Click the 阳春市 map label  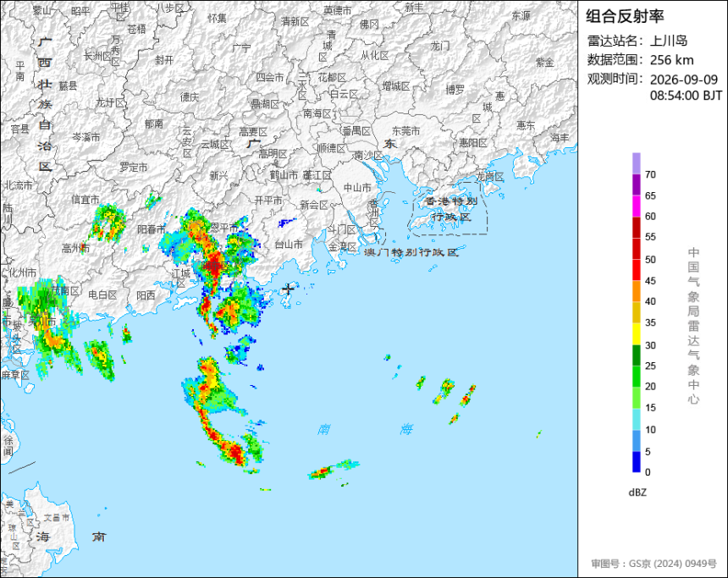click(x=152, y=229)
